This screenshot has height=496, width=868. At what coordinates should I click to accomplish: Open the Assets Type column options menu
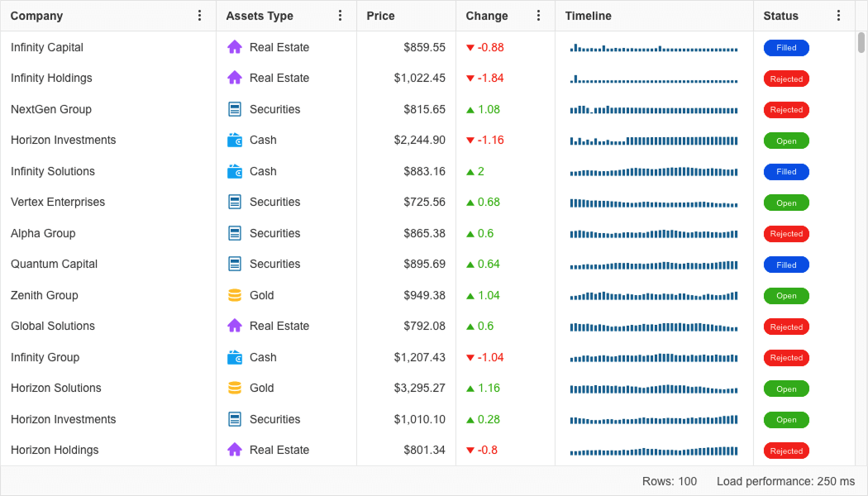click(340, 16)
